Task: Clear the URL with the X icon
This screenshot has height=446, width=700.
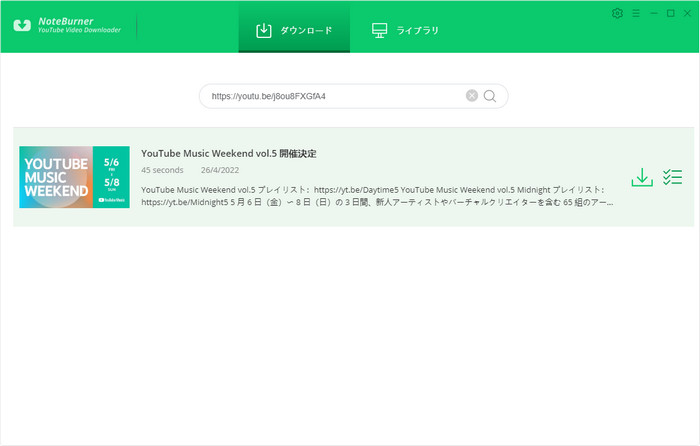Action: coord(472,96)
